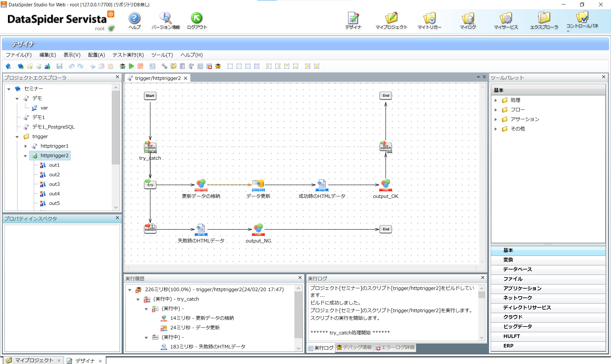
Task: Collapse the 226ミリ秒 execution history entry
Action: [130, 290]
